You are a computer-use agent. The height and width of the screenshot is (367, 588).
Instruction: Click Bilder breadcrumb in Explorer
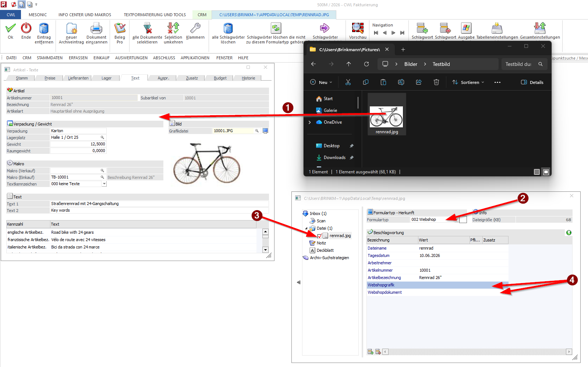(411, 64)
